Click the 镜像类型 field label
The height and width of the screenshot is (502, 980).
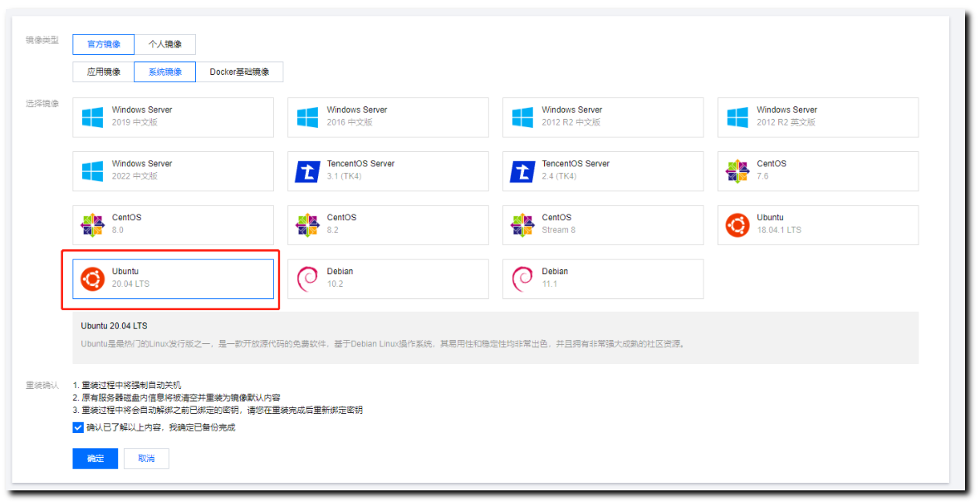(42, 40)
